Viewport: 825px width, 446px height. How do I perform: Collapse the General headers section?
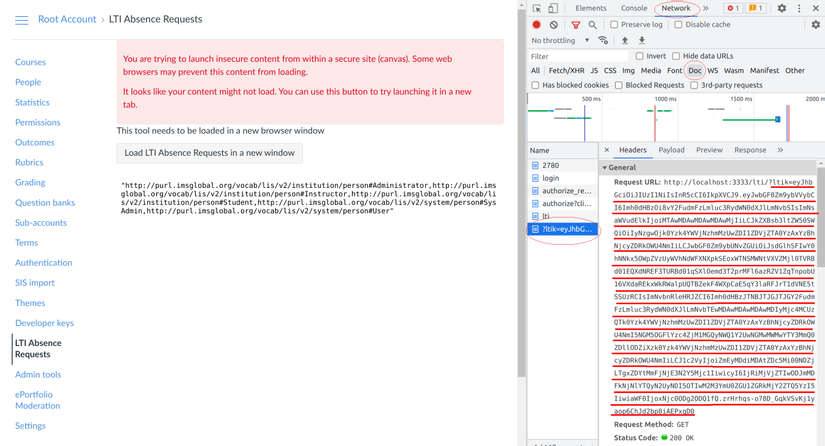pos(619,168)
